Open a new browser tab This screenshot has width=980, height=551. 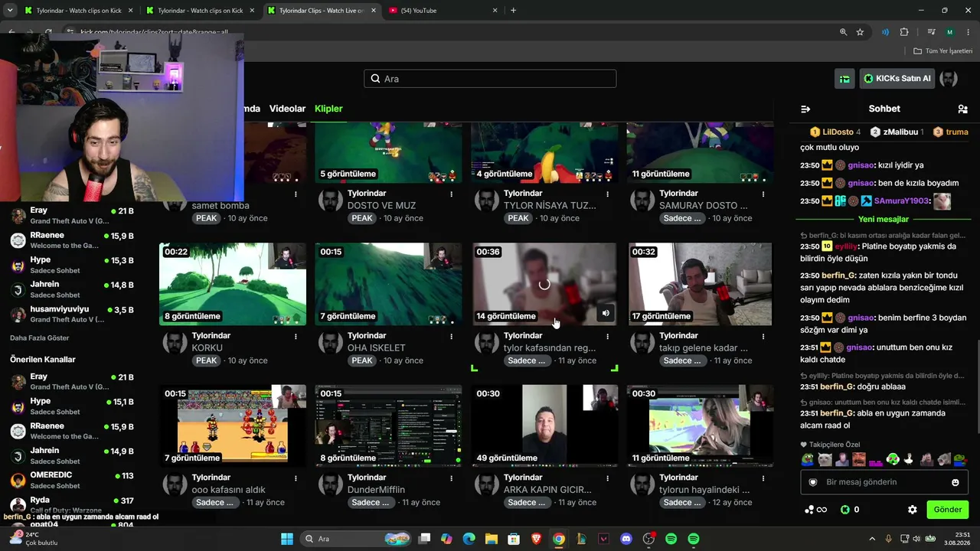(x=513, y=11)
